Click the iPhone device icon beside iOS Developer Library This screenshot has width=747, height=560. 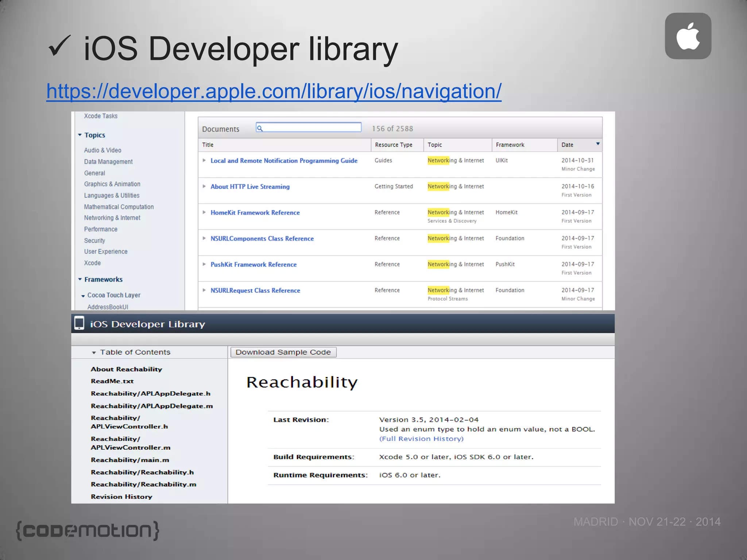pos(79,323)
